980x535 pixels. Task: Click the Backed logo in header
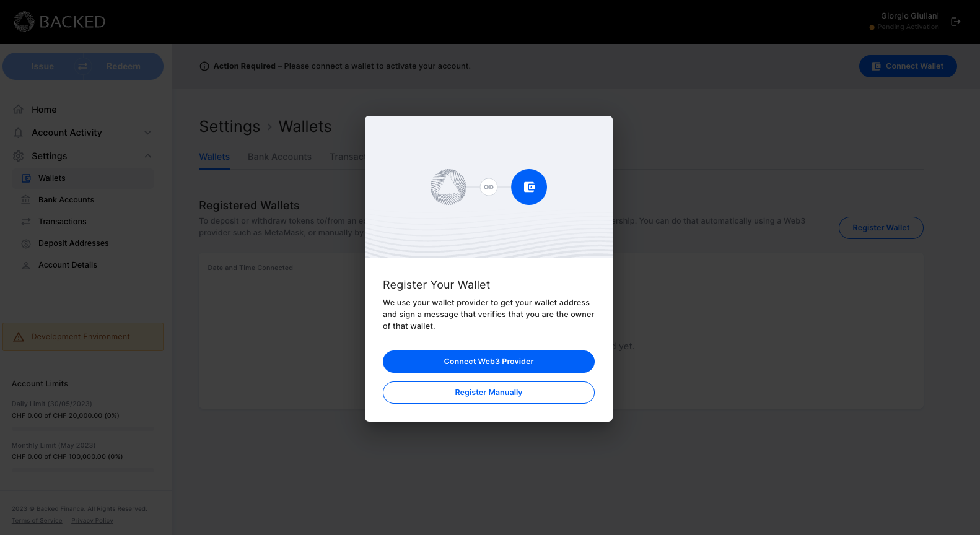[59, 22]
